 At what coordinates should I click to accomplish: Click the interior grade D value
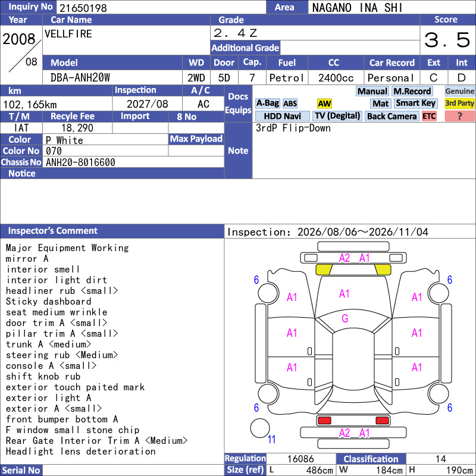point(462,78)
